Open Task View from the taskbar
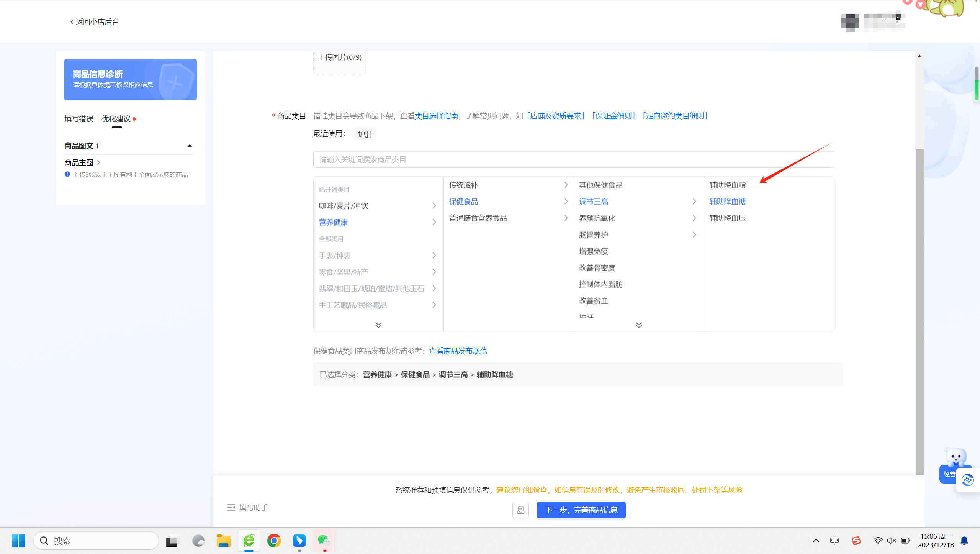 (173, 541)
